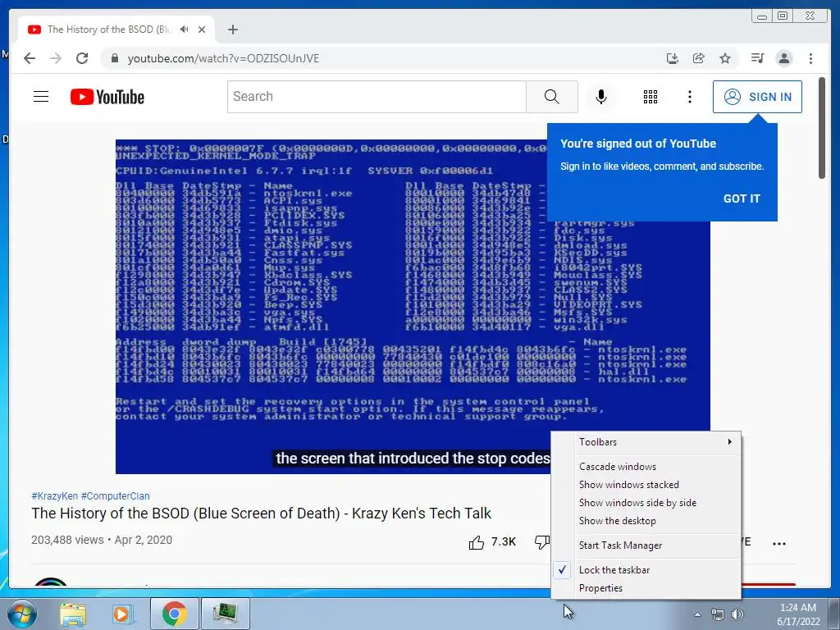Open the #ComputerClan hashtag link

115,496
